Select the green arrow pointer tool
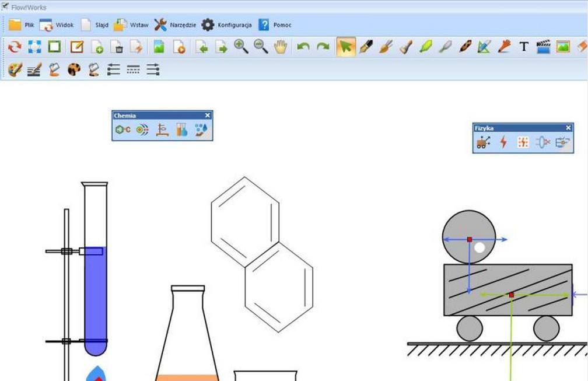This screenshot has height=381, width=588. pos(346,47)
